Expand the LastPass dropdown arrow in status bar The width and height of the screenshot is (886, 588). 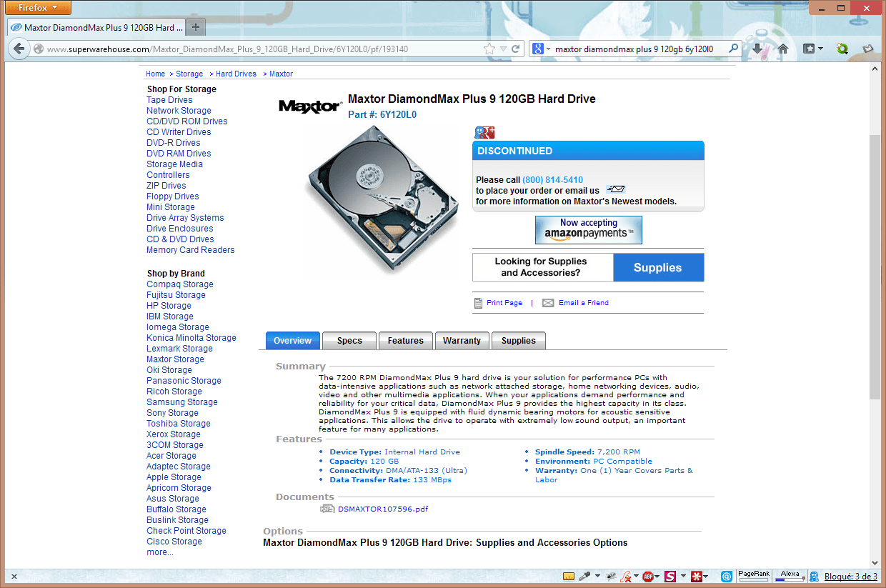point(707,576)
